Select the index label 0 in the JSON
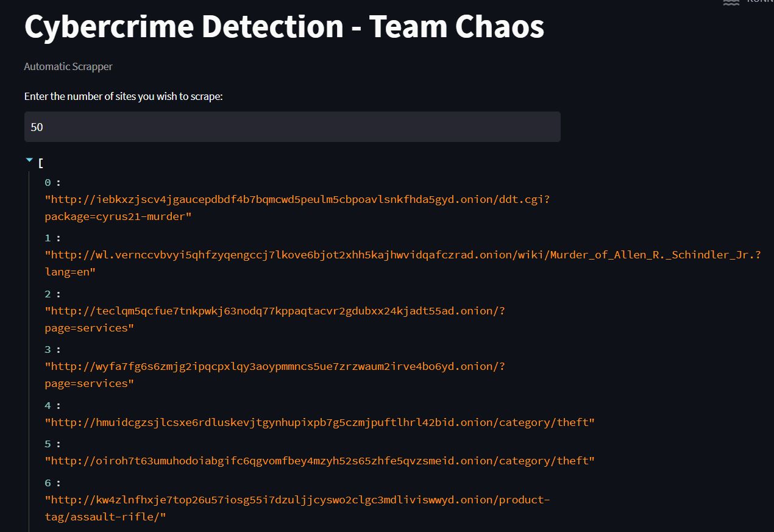Viewport: 774px width, 532px height. [47, 182]
